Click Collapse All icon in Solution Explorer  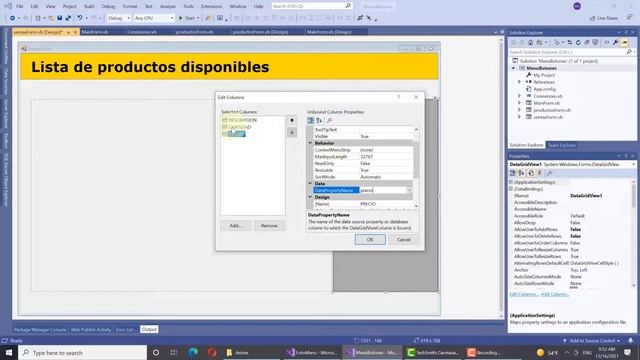[587, 42]
